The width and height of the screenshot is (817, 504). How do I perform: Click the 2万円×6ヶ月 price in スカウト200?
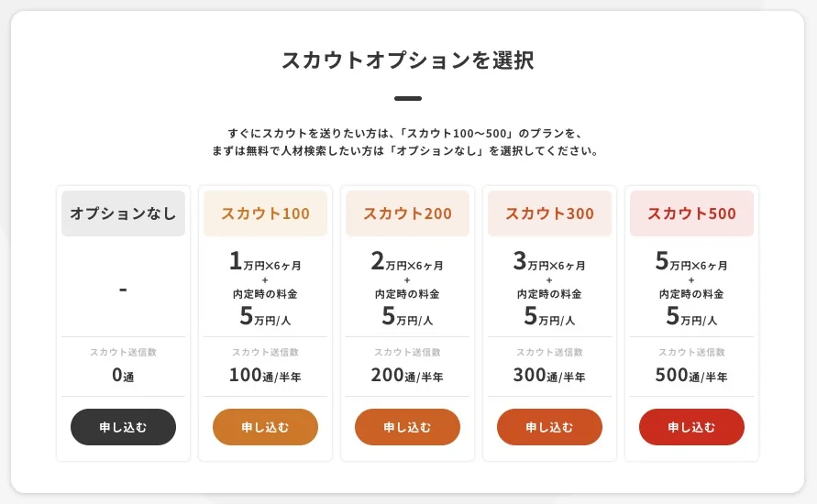(407, 262)
